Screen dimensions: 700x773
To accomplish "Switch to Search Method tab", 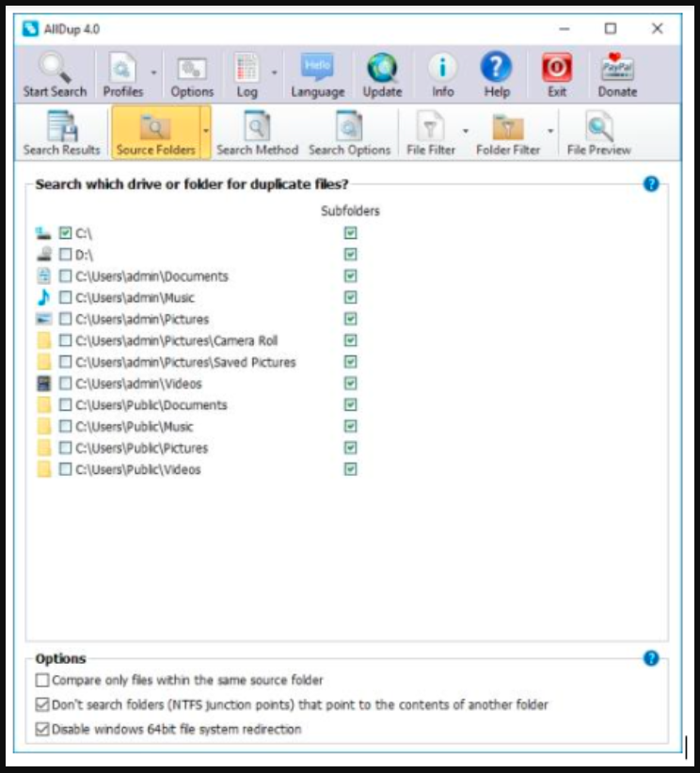I will click(257, 133).
